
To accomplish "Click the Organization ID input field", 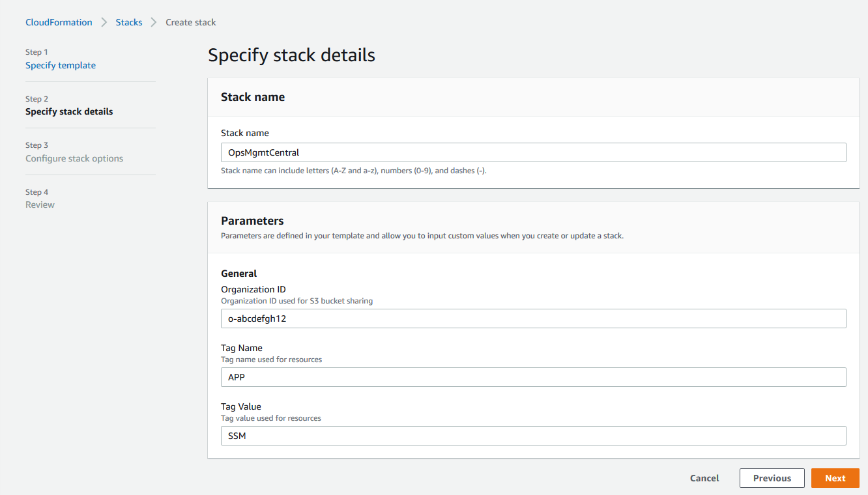I will click(x=534, y=318).
